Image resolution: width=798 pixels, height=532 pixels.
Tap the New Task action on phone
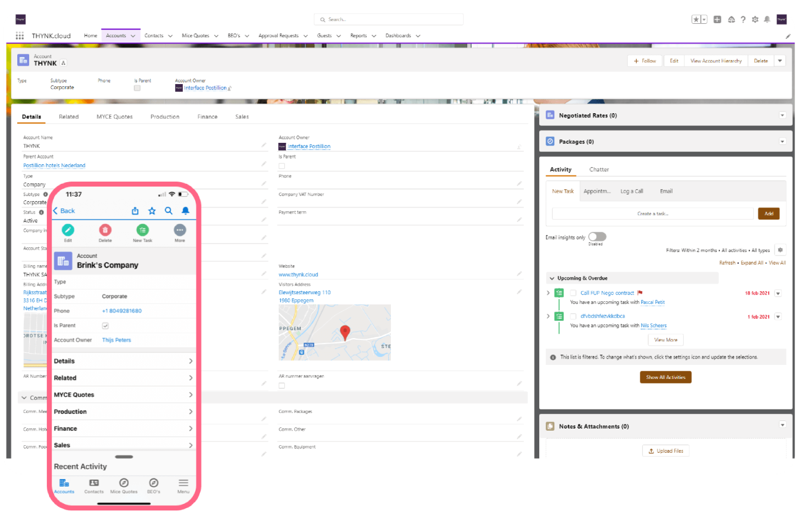[x=142, y=230]
